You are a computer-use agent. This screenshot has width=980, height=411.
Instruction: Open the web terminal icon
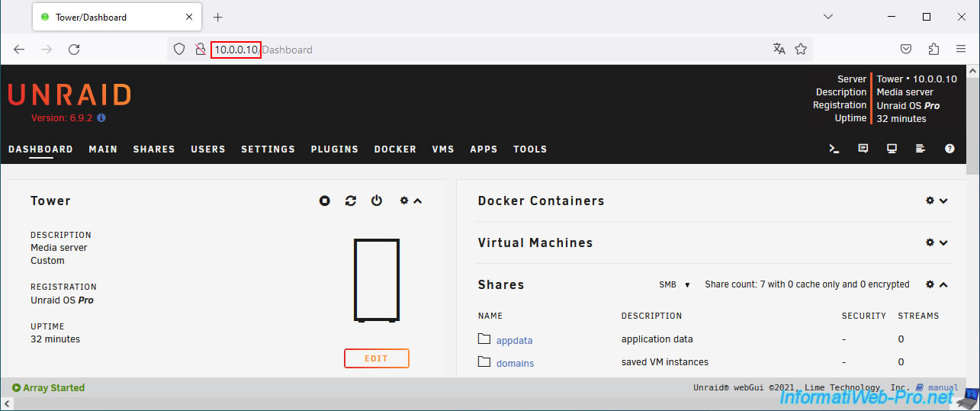coord(834,149)
